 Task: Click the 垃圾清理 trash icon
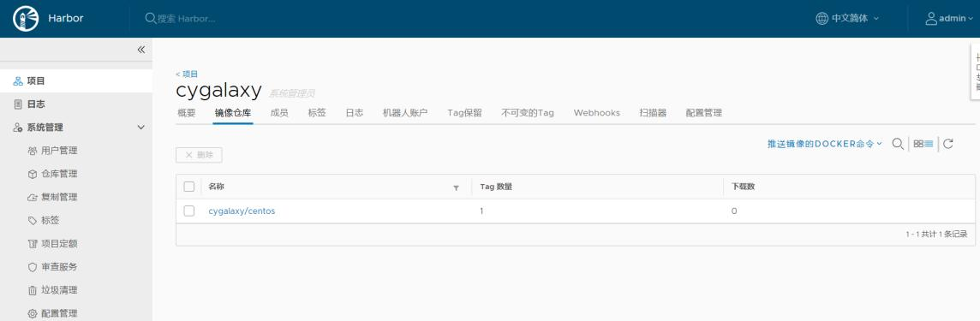[x=33, y=290]
